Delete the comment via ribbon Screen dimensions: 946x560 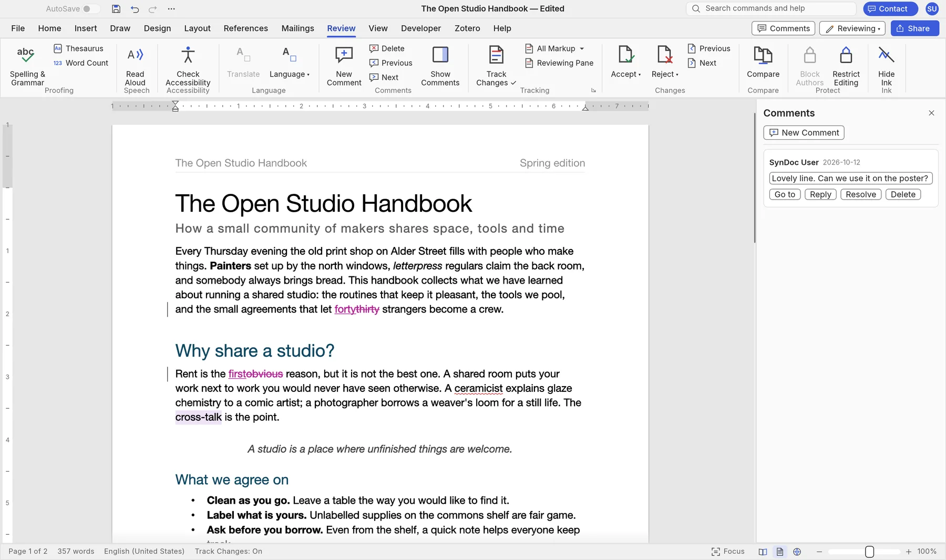tap(387, 48)
